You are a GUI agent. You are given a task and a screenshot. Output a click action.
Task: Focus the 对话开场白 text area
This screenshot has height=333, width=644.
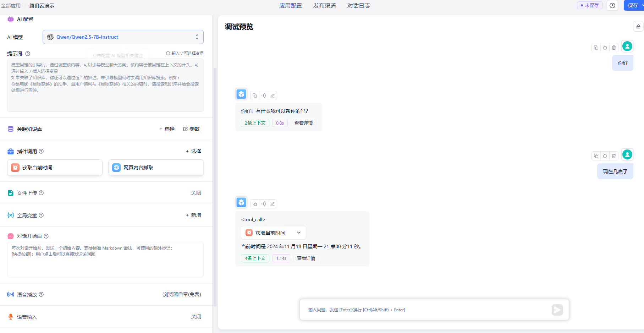(105, 260)
